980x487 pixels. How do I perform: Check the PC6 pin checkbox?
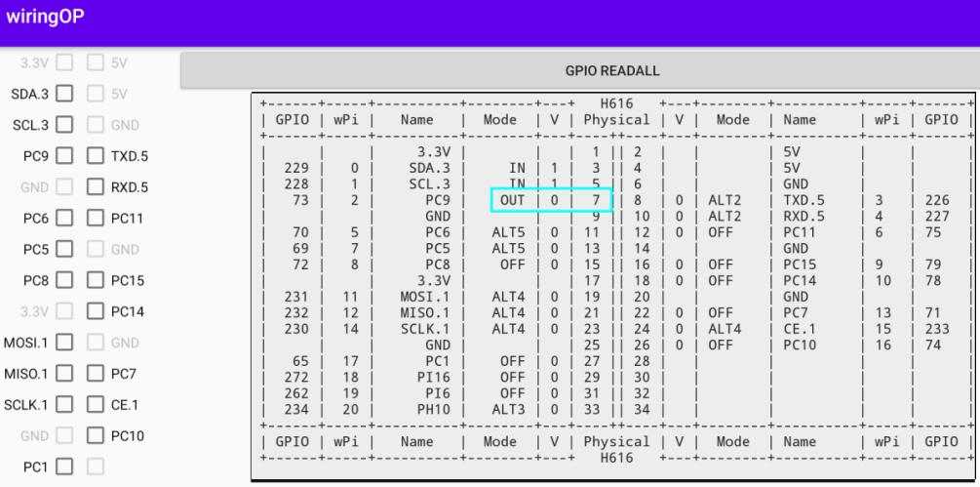click(64, 219)
